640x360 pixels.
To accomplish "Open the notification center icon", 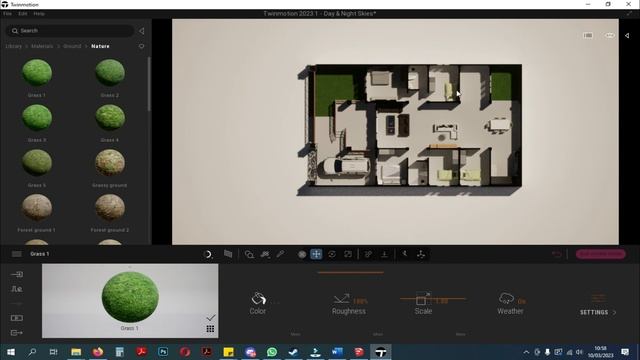I will pos(625,352).
